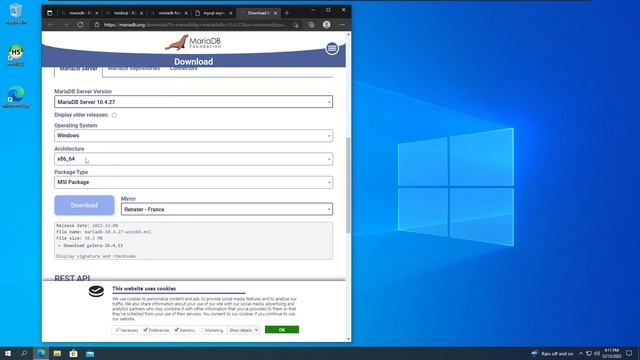Open Package Type dropdown showing MSI Package
640x360 pixels.
pos(193,182)
